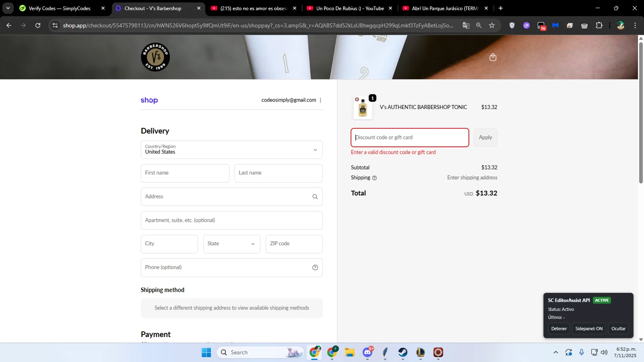
Task: Click the USD $13.32 total amount
Action: tap(481, 193)
